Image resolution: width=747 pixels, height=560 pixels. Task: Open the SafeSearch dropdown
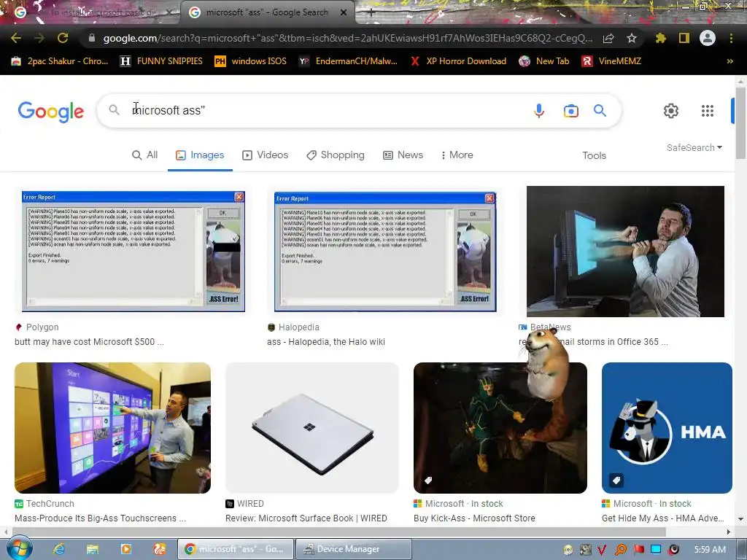(x=694, y=147)
